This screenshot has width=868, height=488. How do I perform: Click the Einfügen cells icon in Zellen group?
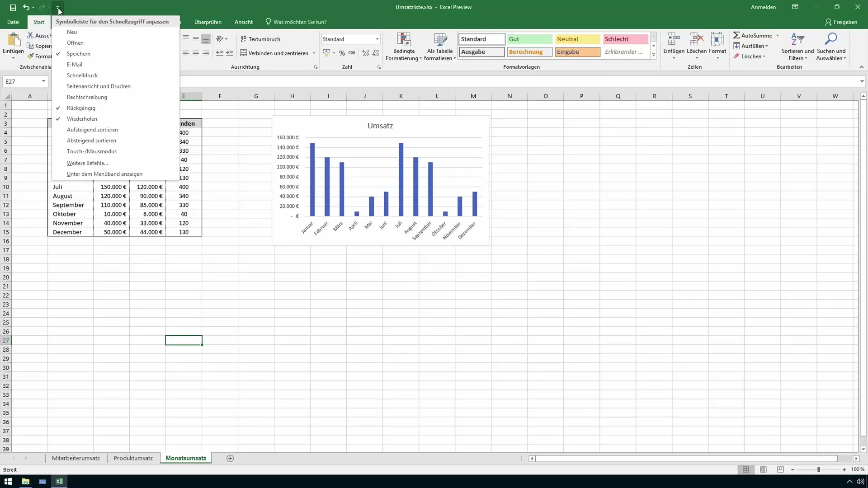coord(674,40)
